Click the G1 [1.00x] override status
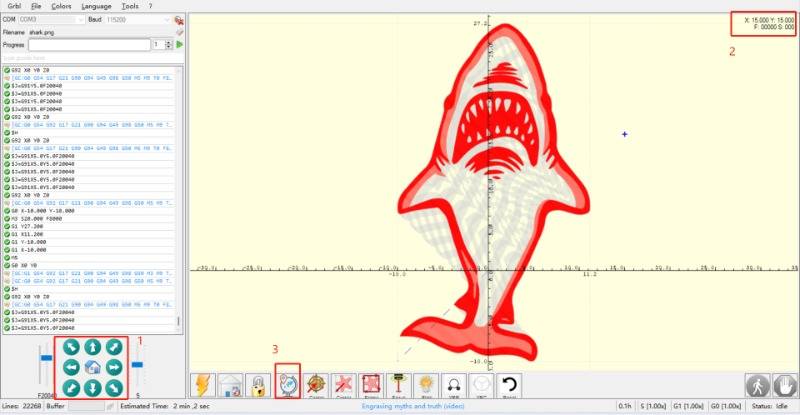This screenshot has width=800, height=415. tap(689, 406)
